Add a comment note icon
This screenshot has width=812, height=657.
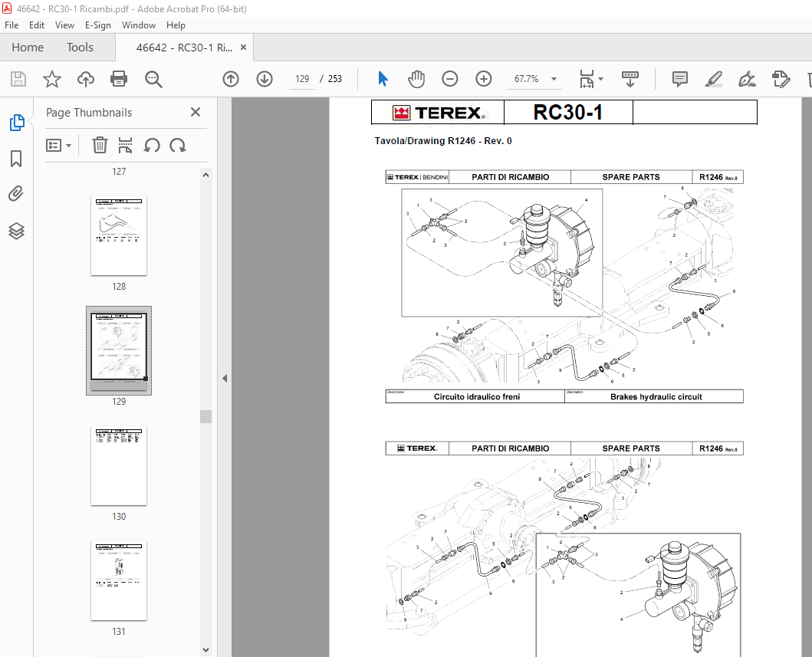point(679,79)
